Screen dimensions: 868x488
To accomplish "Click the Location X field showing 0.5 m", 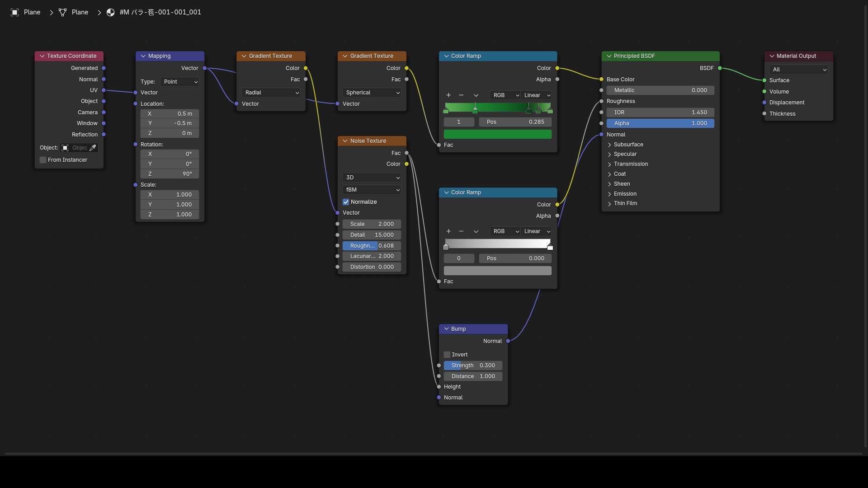I will pyautogui.click(x=170, y=114).
